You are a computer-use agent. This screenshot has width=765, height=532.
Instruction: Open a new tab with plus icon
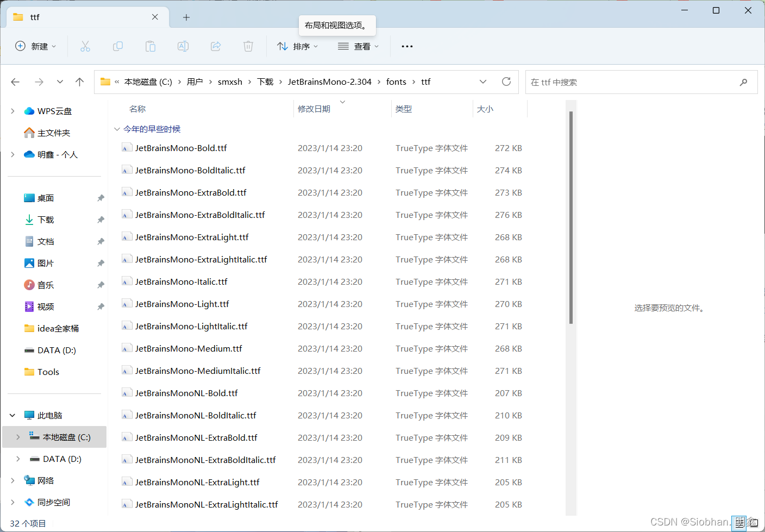tap(186, 17)
